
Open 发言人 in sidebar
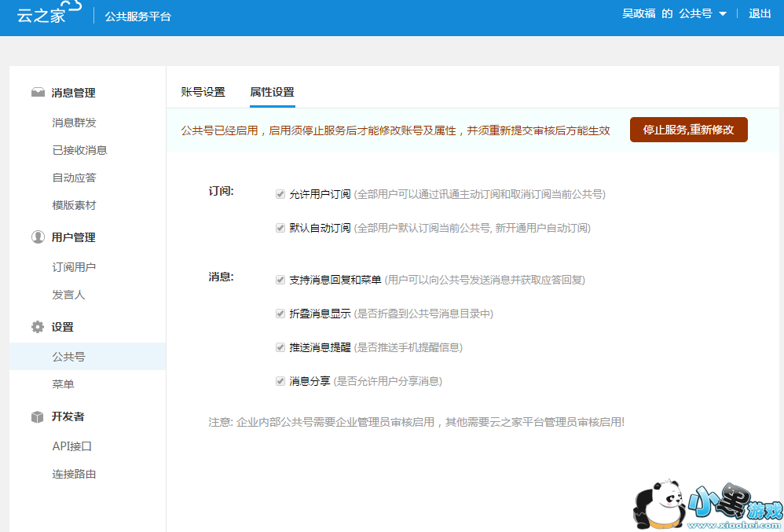68,295
